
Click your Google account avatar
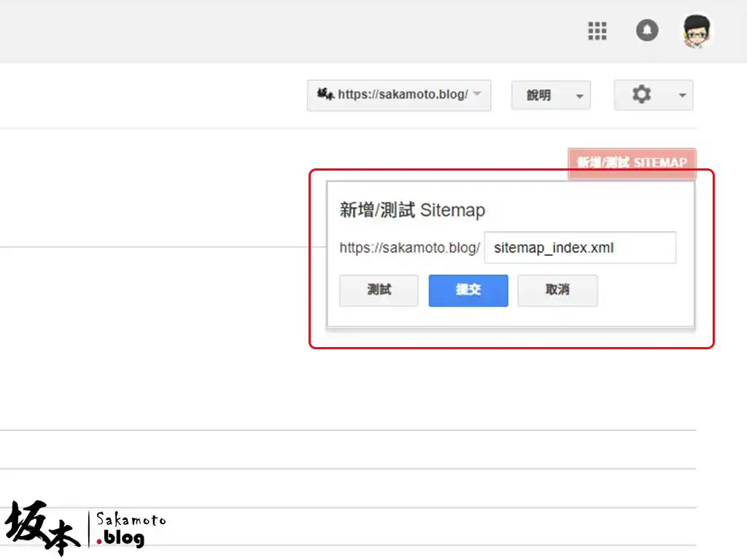click(697, 31)
